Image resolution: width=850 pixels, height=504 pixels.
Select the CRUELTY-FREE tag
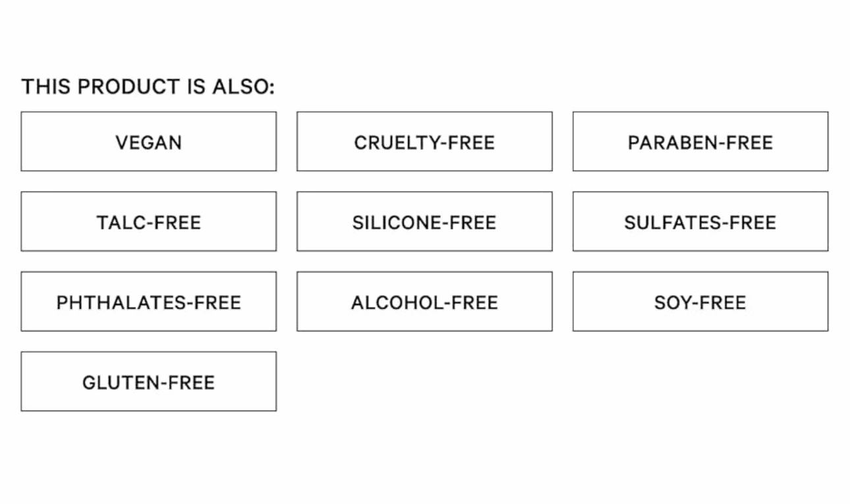click(424, 142)
